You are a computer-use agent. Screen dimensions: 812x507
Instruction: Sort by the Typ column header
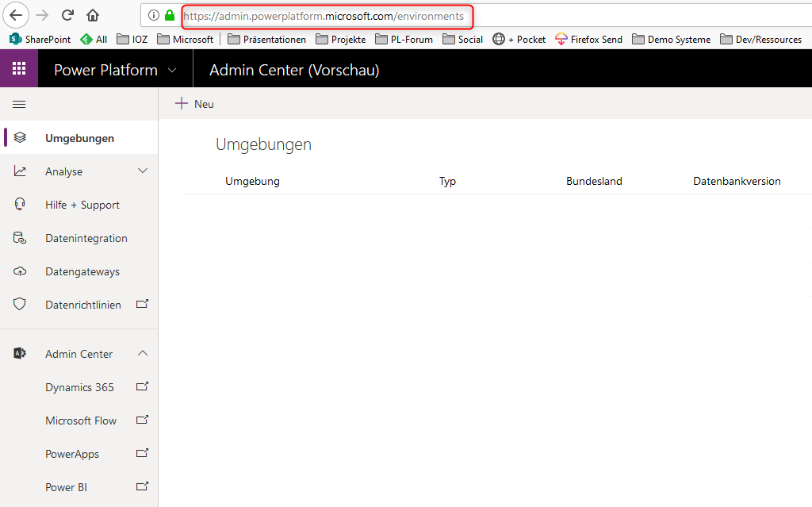pyautogui.click(x=447, y=181)
